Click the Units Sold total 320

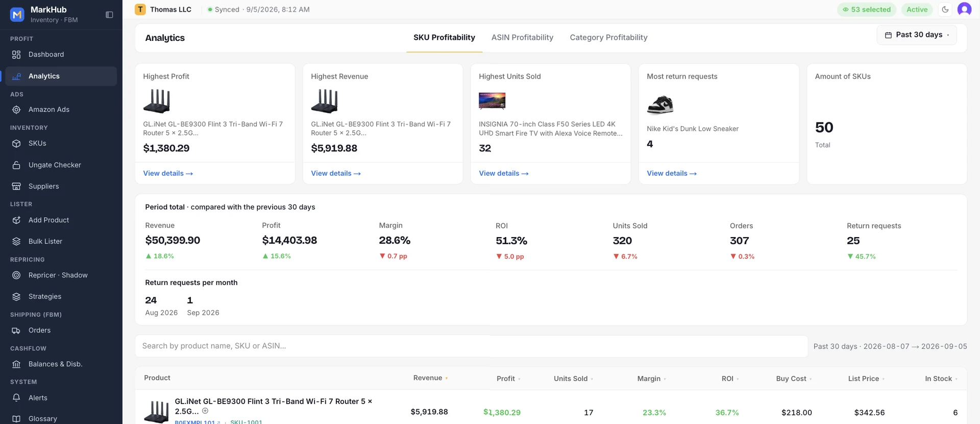[622, 241]
